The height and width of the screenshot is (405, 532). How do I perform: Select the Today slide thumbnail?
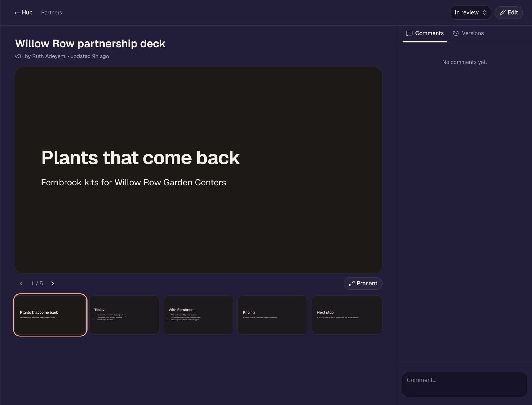pyautogui.click(x=124, y=315)
